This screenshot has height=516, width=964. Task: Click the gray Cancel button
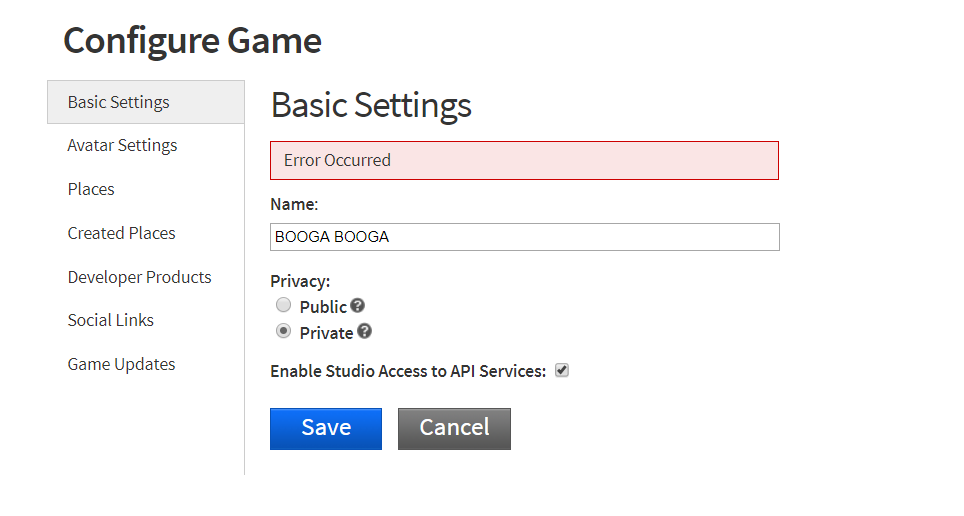click(454, 429)
